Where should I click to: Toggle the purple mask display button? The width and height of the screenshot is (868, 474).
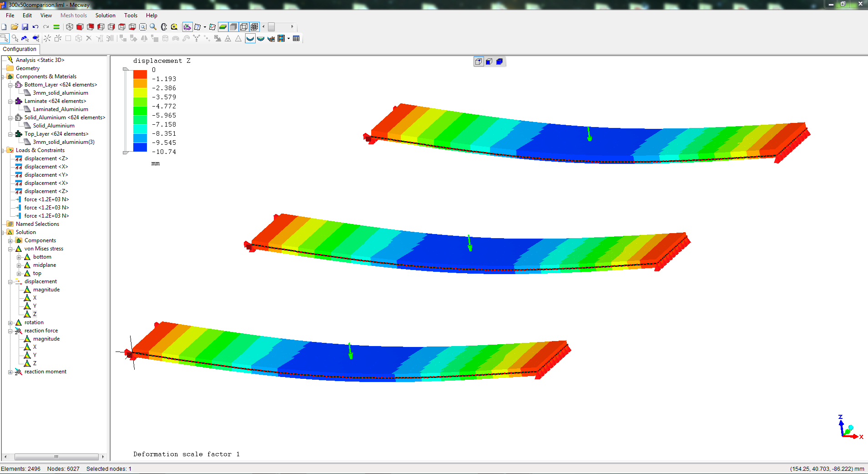[187, 27]
